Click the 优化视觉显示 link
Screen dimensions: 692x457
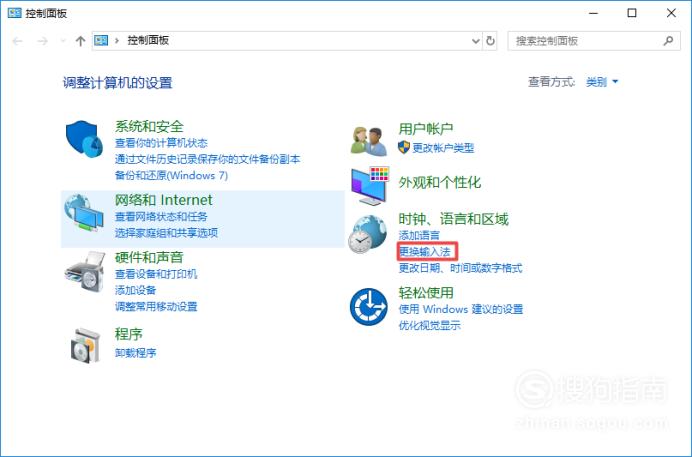(x=429, y=326)
